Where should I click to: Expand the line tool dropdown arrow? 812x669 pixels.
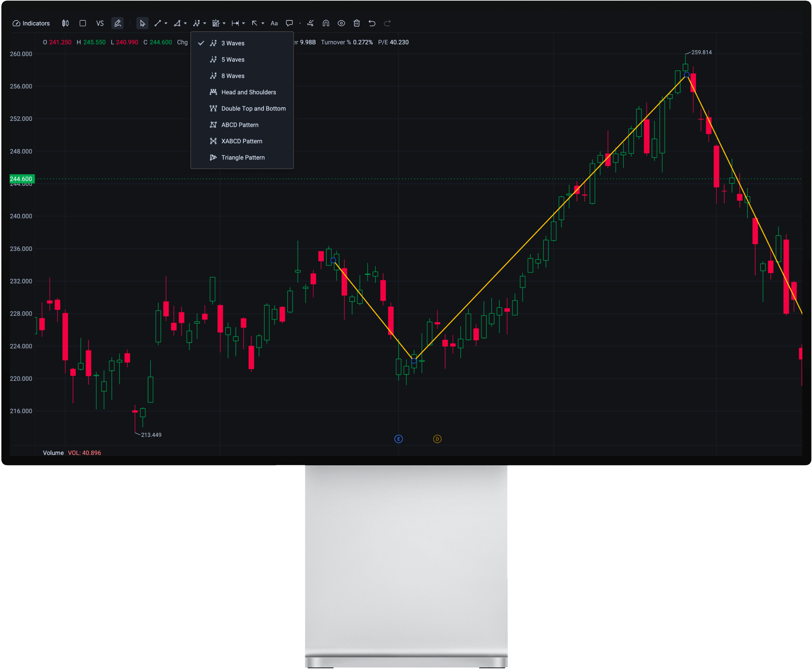point(166,23)
